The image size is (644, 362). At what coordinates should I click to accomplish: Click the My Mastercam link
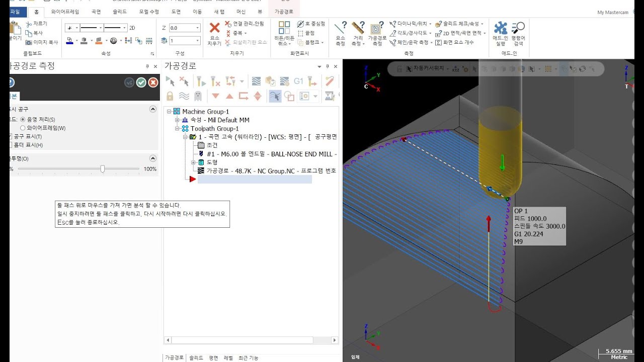click(614, 13)
